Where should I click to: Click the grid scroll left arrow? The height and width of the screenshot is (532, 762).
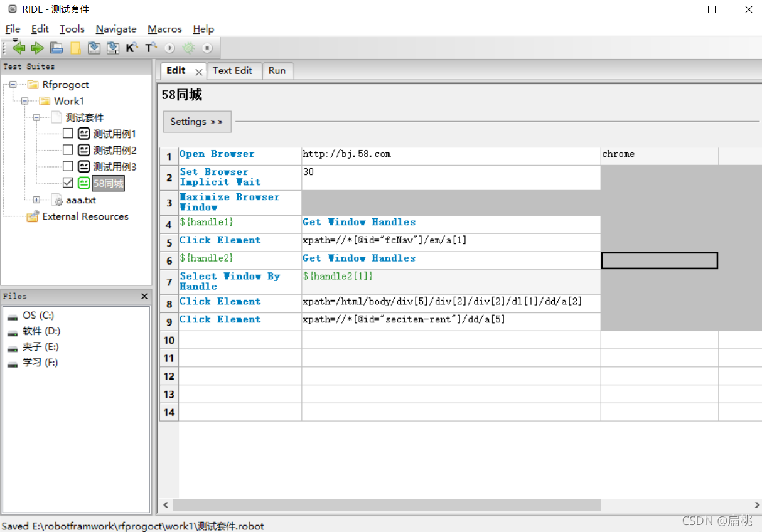coord(166,505)
